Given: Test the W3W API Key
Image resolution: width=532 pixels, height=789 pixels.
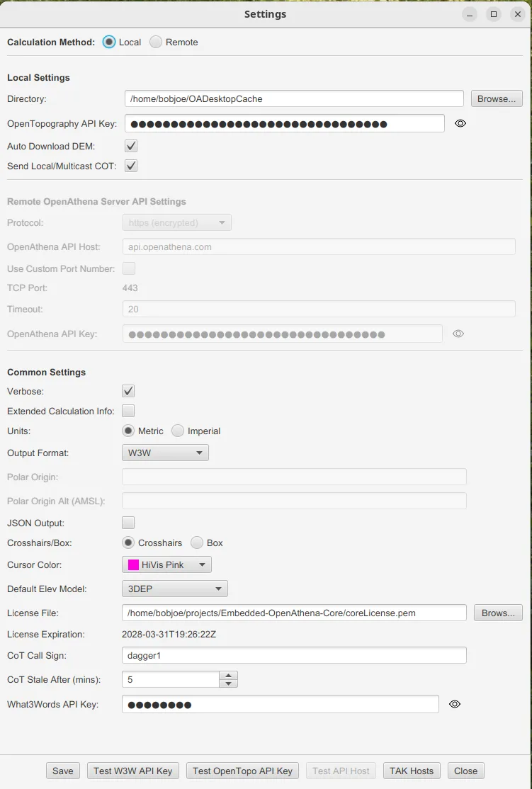Looking at the screenshot, I should [x=133, y=771].
